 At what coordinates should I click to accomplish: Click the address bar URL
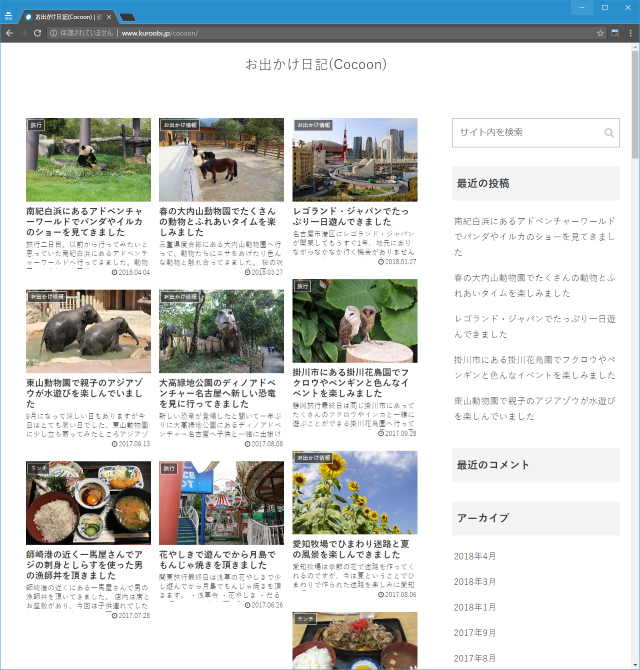click(159, 33)
